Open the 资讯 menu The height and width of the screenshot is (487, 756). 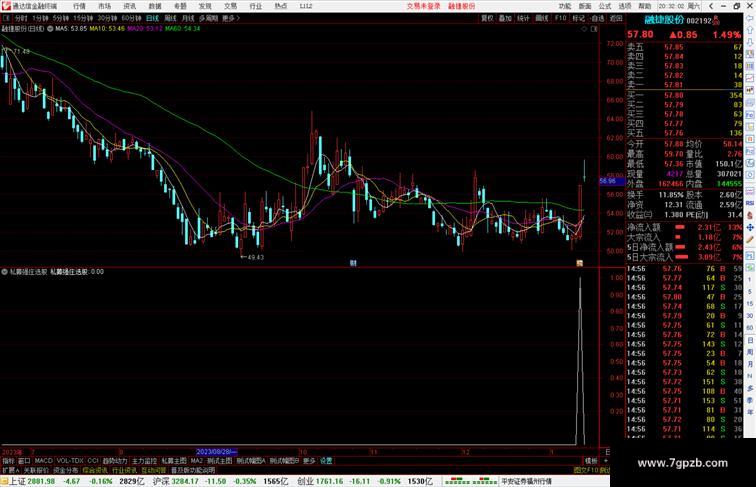[130, 6]
